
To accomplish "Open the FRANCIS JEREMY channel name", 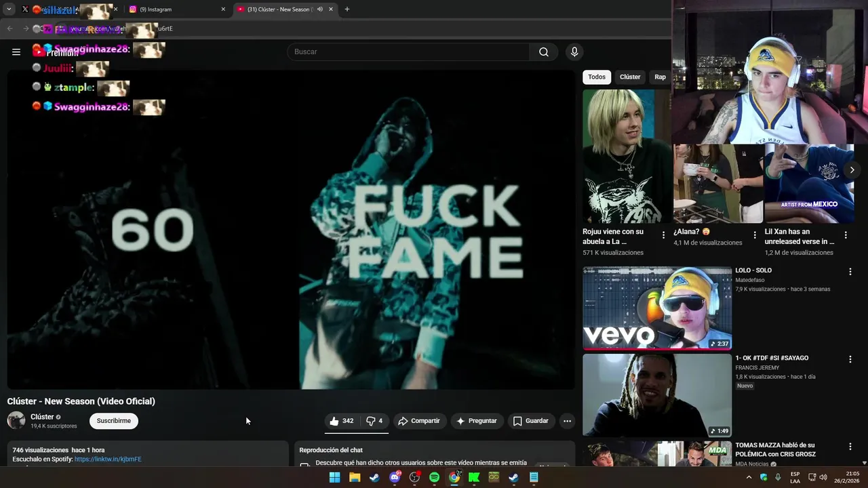I will click(x=757, y=367).
